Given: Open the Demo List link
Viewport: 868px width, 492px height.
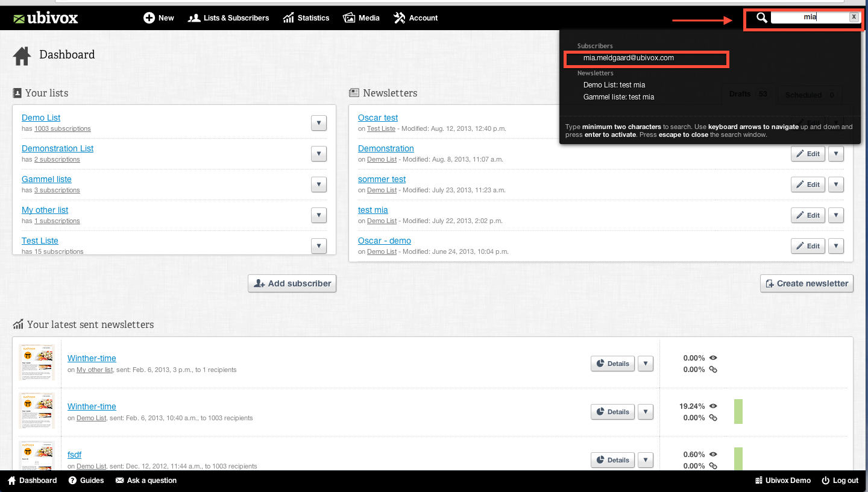Looking at the screenshot, I should 41,118.
